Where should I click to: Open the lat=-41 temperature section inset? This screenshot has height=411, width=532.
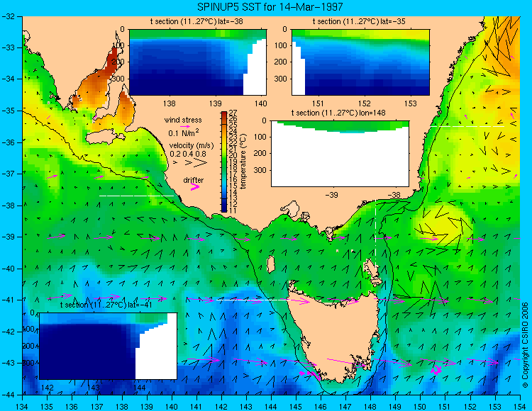[x=109, y=346]
